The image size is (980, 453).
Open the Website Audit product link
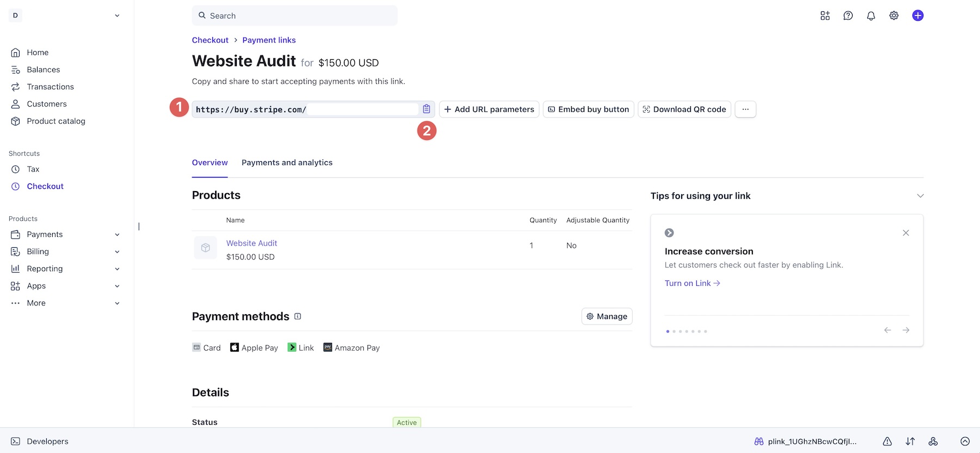tap(252, 243)
